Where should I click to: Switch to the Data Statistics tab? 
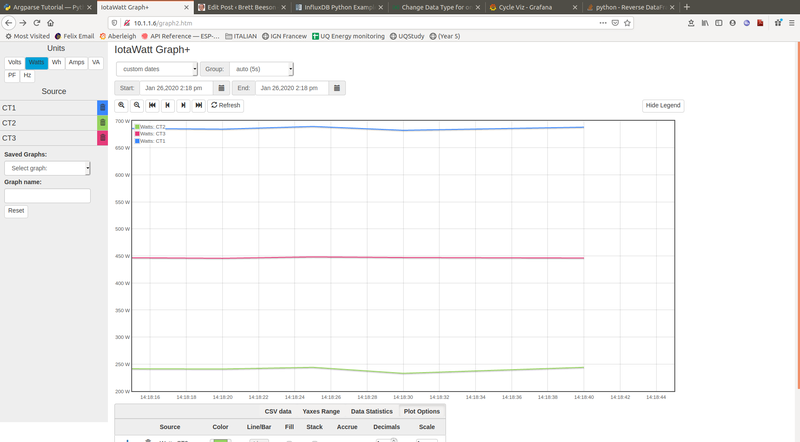[371, 411]
